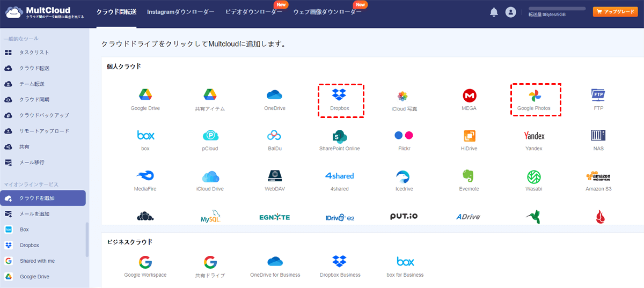Add OneDrive for Business cloud
Screen dimensions: 644x288
coord(275,266)
